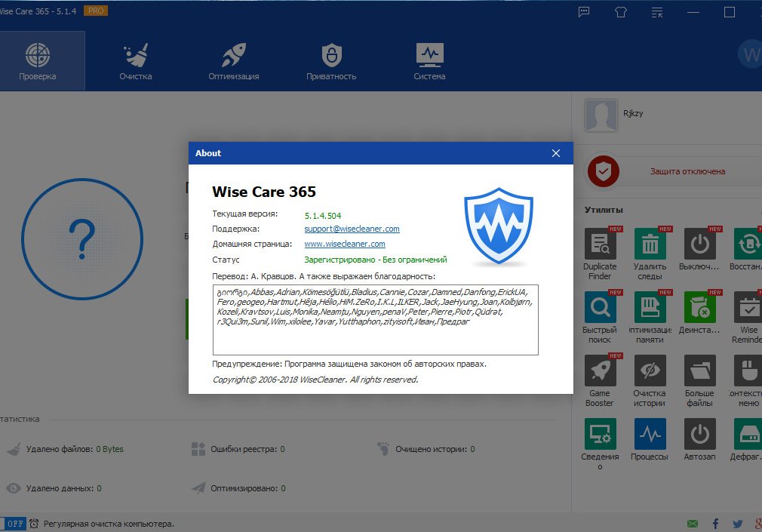This screenshot has width=762, height=532.
Task: Click the Удалено данных statistic
Action: pos(63,488)
